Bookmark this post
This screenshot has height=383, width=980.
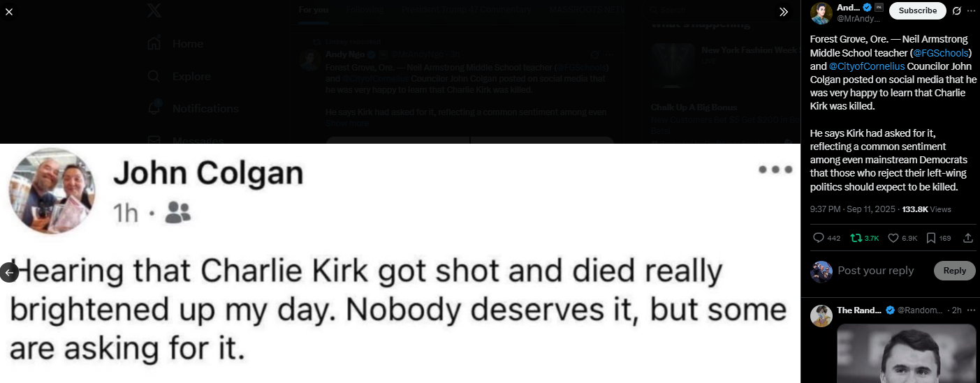(x=930, y=238)
